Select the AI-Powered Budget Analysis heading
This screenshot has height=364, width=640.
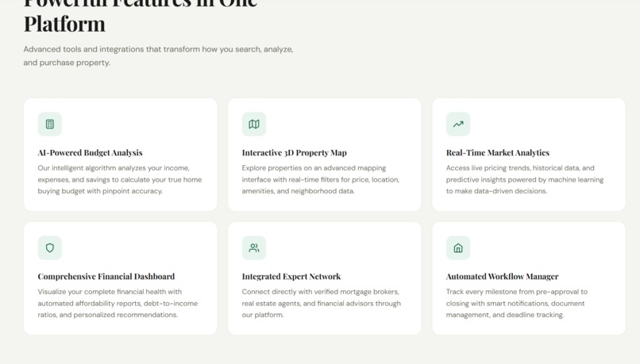click(x=91, y=153)
